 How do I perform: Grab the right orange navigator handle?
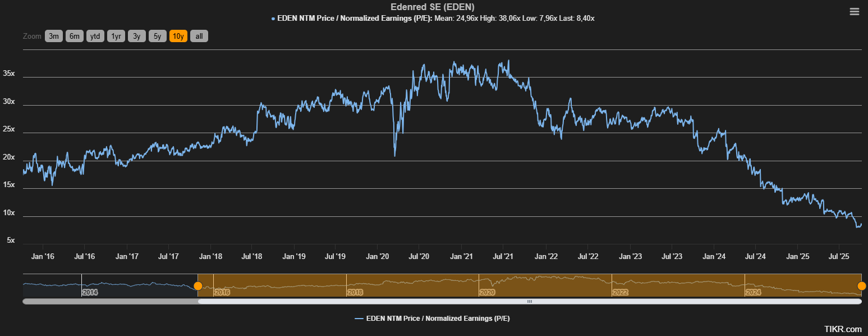861,286
